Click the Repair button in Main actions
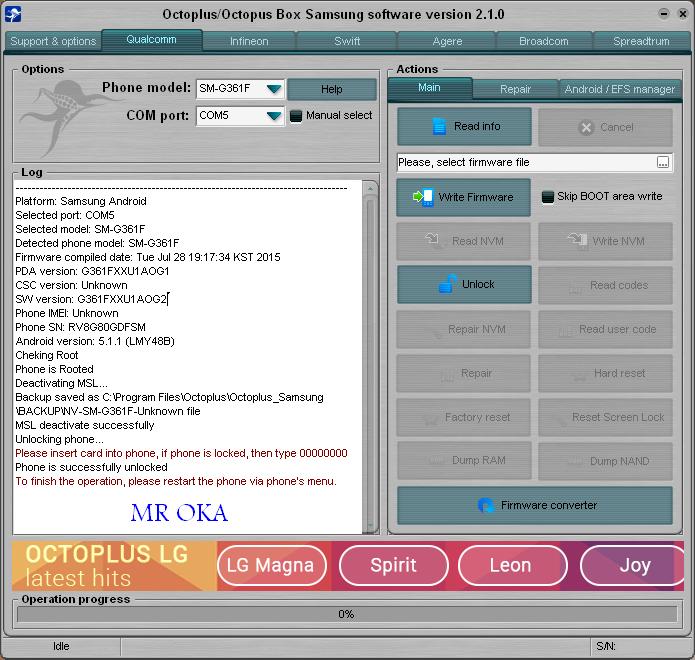This screenshot has width=695, height=660. tap(463, 373)
